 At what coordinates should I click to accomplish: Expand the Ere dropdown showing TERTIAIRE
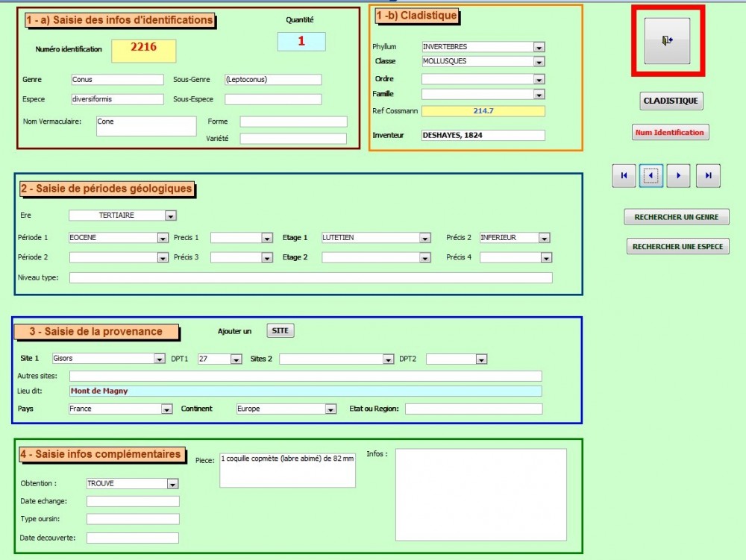pos(170,215)
